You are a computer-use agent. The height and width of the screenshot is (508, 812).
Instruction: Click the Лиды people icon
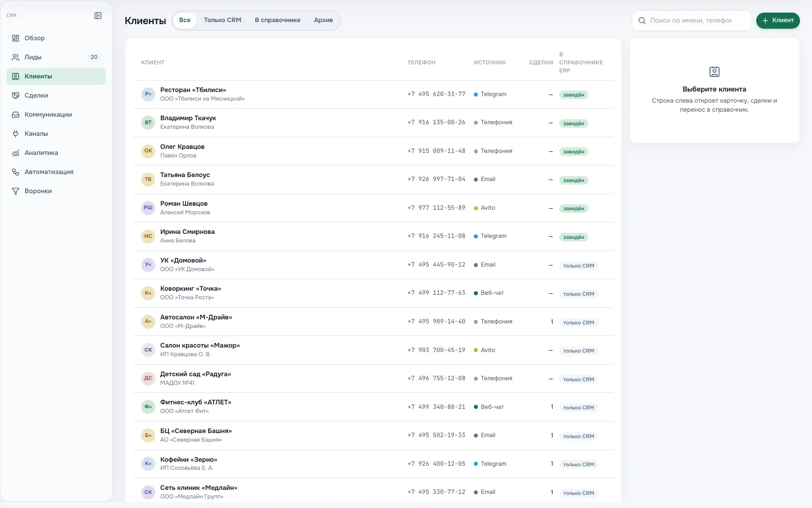(x=16, y=57)
